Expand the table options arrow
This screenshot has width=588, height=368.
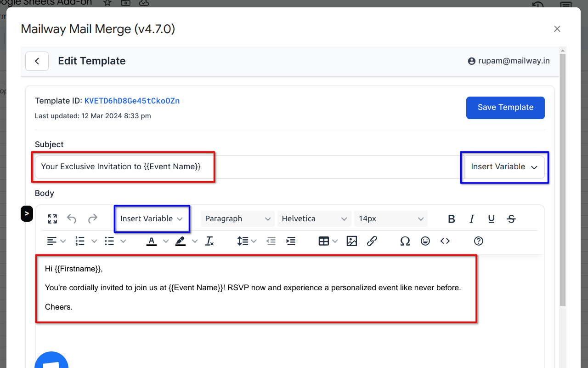click(x=335, y=241)
